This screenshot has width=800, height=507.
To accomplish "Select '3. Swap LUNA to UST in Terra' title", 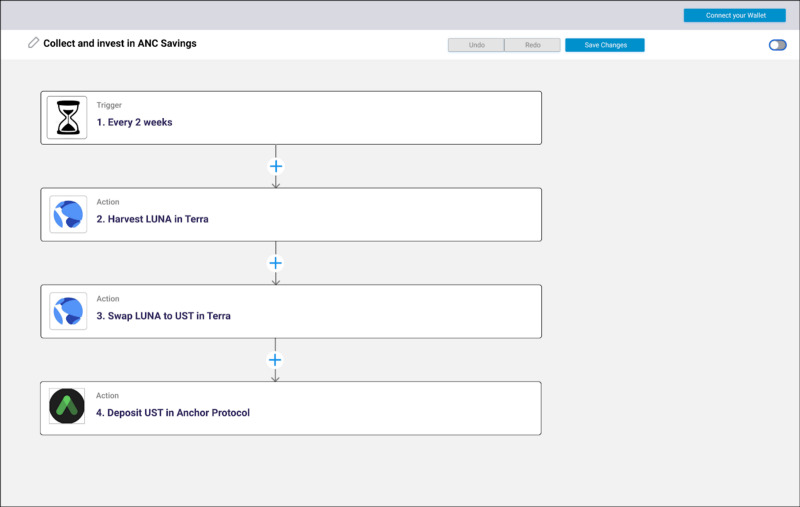I will click(163, 316).
